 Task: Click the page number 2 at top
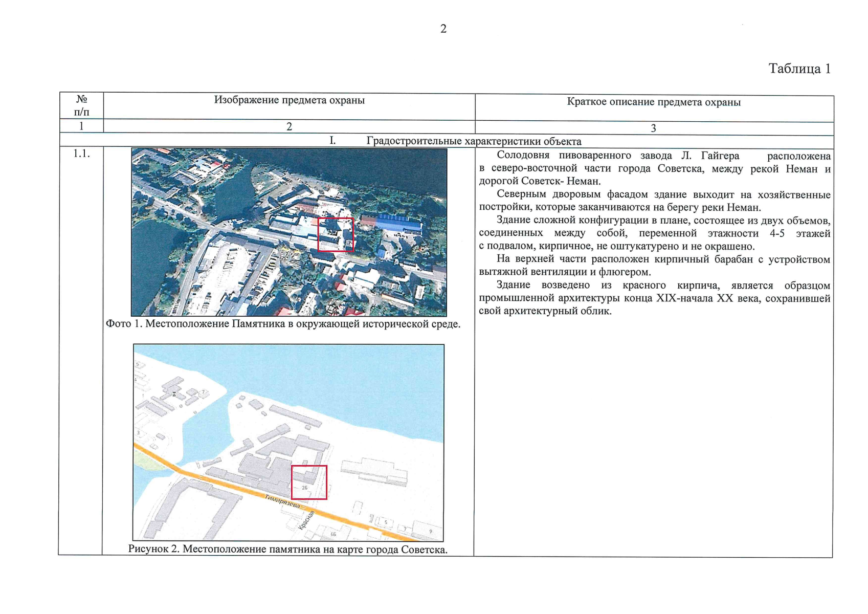(443, 29)
